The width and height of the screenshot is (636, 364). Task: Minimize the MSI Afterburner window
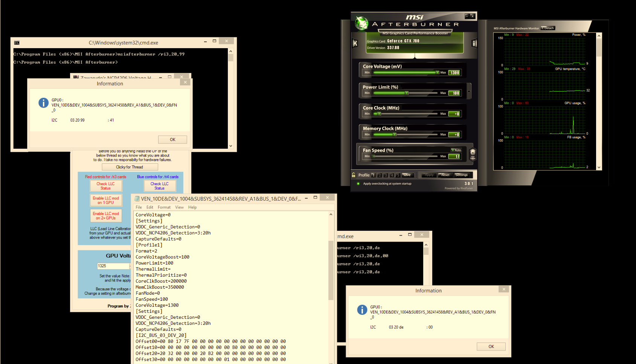[467, 16]
